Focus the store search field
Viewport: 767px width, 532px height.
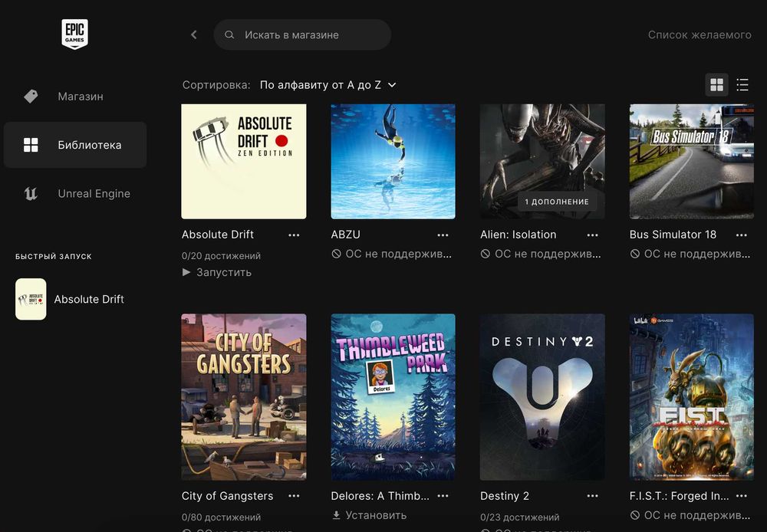pos(302,34)
